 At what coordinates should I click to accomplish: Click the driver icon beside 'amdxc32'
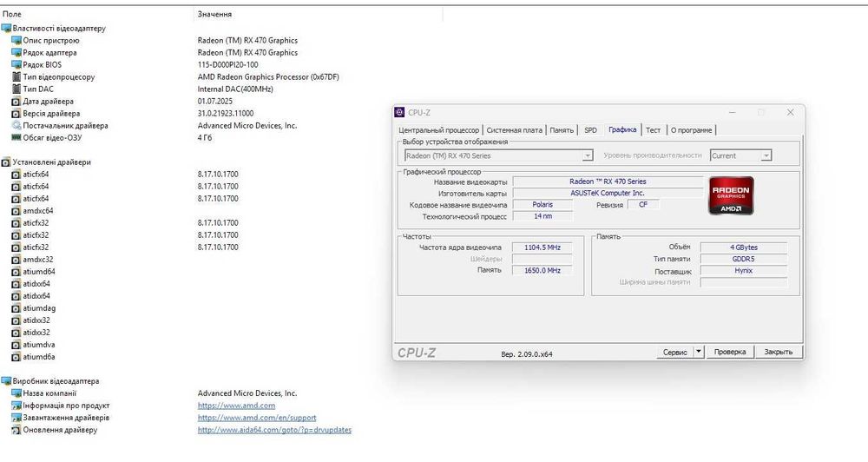pos(16,260)
